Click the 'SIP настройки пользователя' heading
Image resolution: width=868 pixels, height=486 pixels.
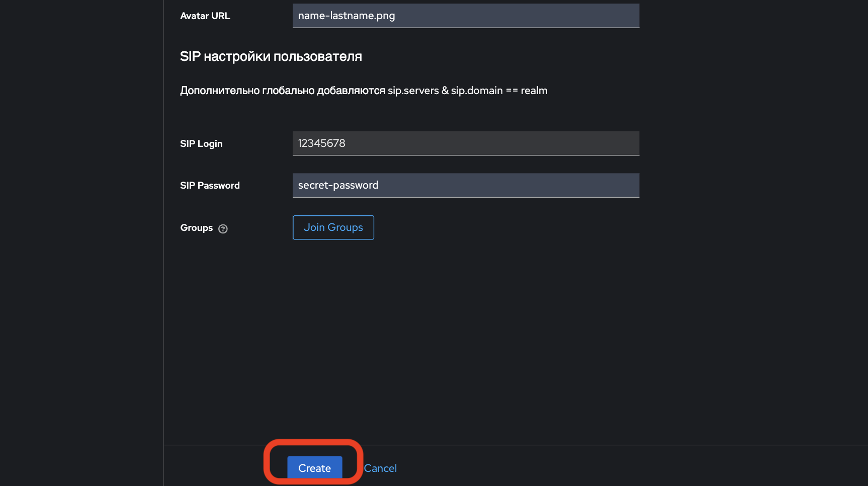[x=271, y=56]
